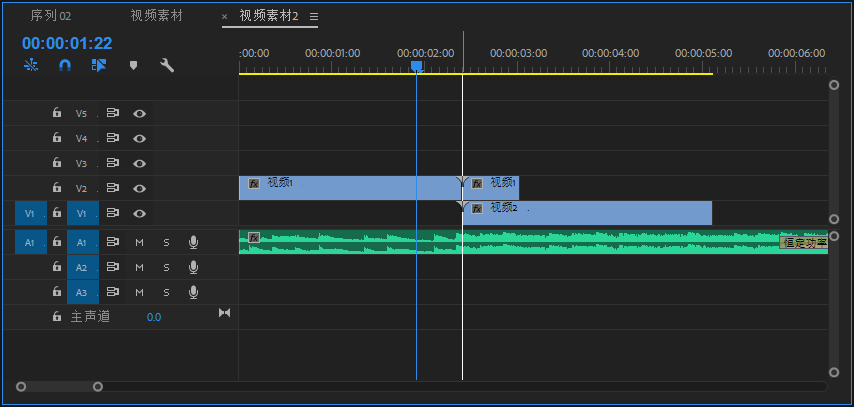This screenshot has height=407, width=854.
Task: Solo track A3 with S button
Action: [167, 293]
